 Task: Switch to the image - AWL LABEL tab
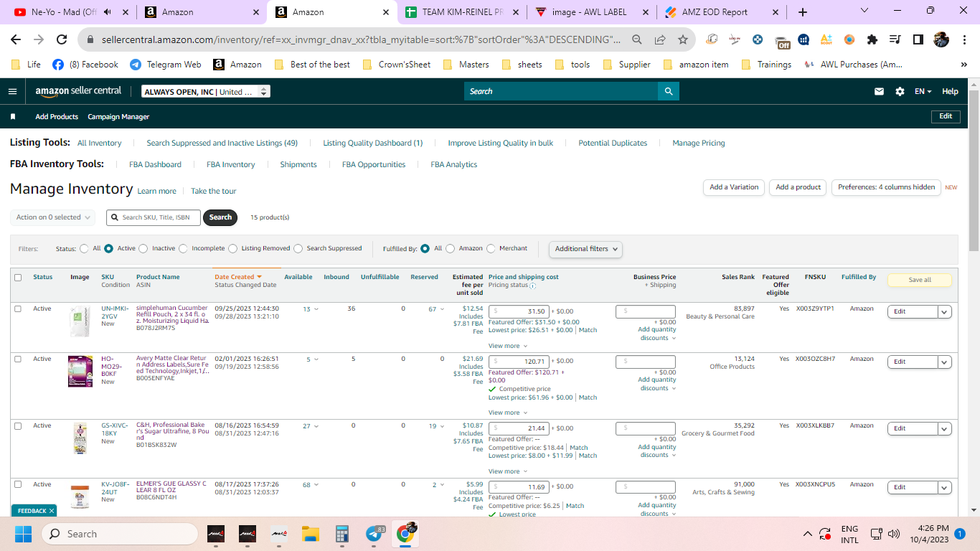point(590,12)
